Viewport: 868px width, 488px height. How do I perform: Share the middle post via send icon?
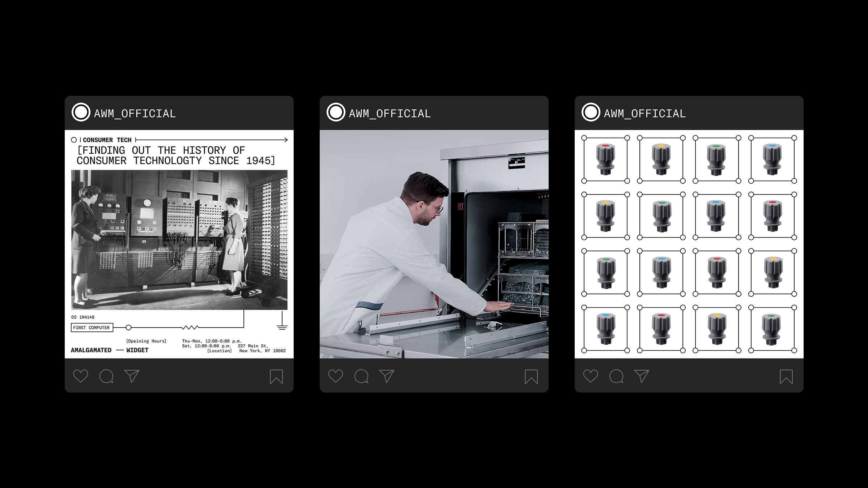pos(387,376)
